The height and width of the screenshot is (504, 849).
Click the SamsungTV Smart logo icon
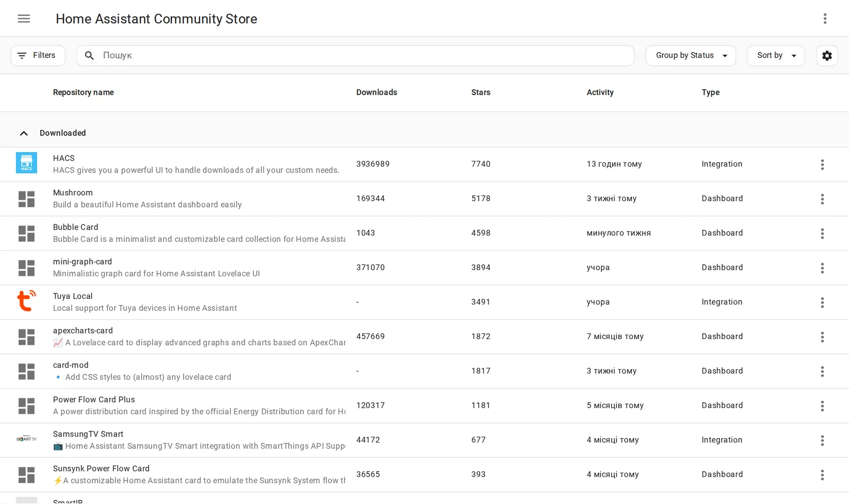coord(27,439)
